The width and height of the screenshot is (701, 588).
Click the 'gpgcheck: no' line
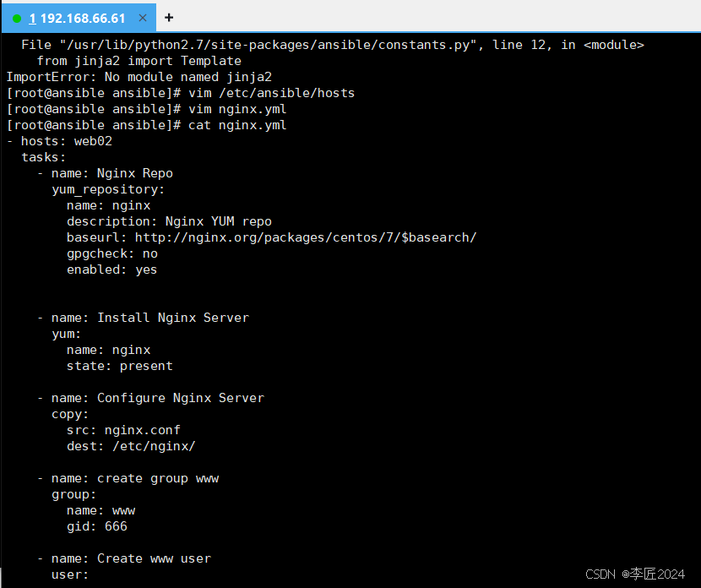(112, 253)
